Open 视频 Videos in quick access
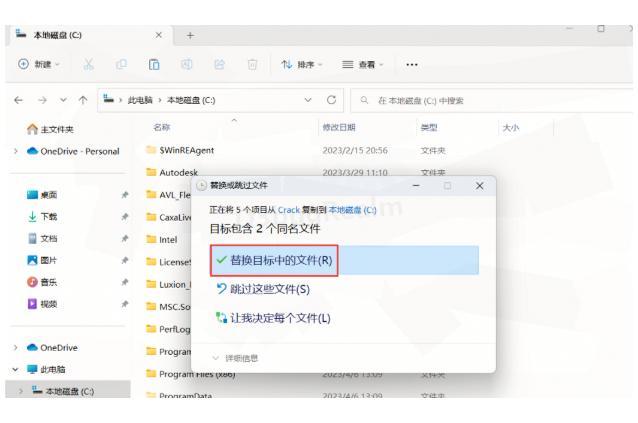This screenshot has height=423, width=638. point(42,304)
